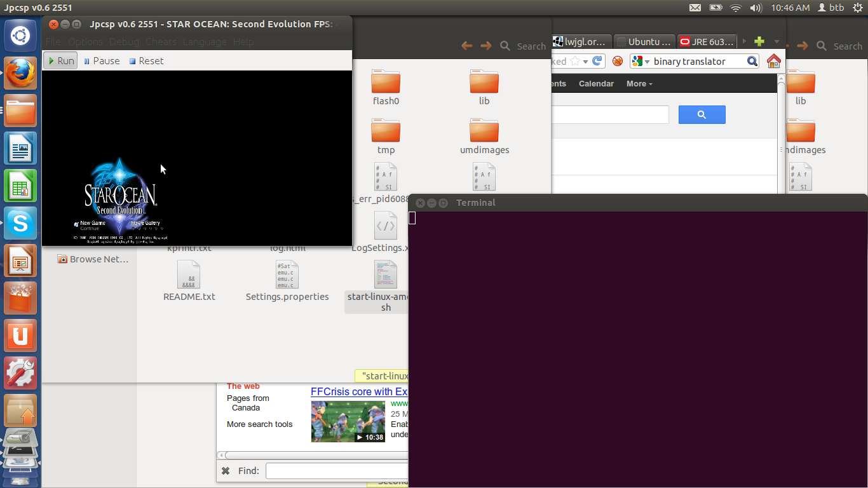Open the Help menu in Jpcsp
The image size is (868, 488).
pyautogui.click(x=243, y=42)
